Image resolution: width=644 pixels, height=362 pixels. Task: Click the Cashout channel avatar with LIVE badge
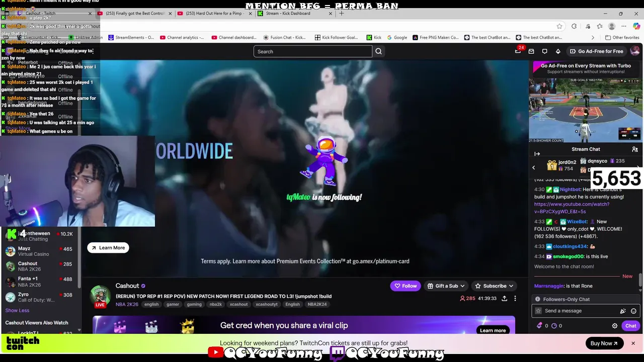coord(100,296)
